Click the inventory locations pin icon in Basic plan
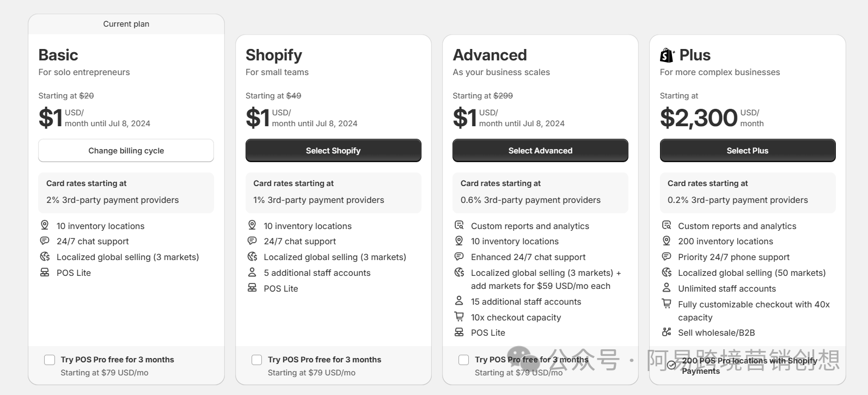The height and width of the screenshot is (395, 868). click(x=45, y=225)
